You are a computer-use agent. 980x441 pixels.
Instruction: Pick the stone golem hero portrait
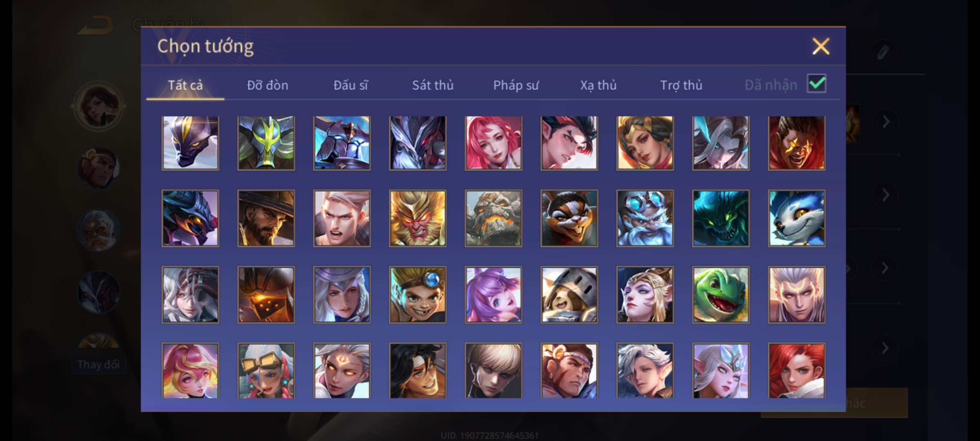click(493, 218)
